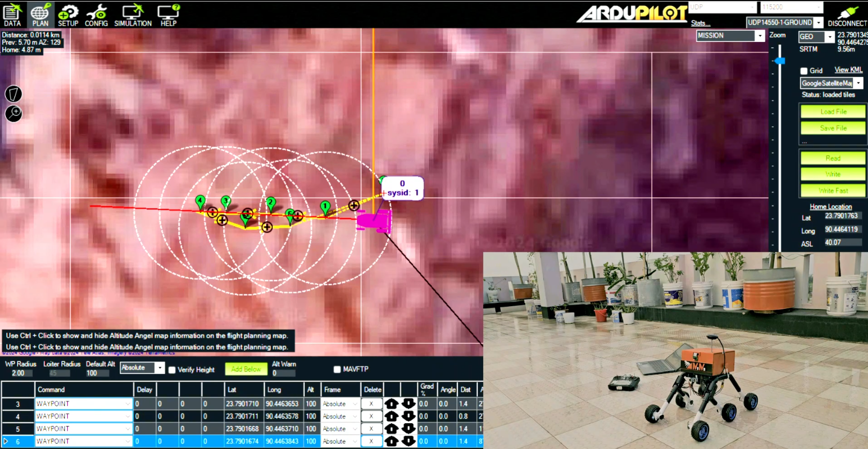Click the WP Radius input field

pos(19,373)
